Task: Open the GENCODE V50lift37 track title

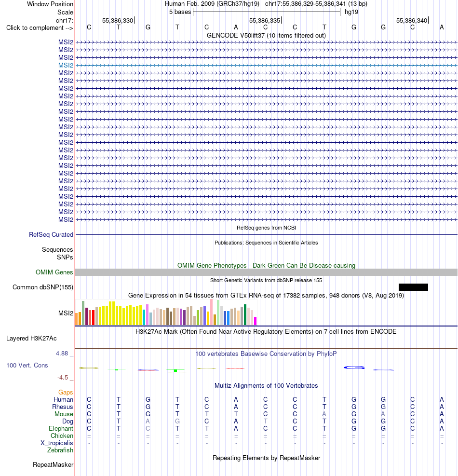Action: tap(266, 36)
